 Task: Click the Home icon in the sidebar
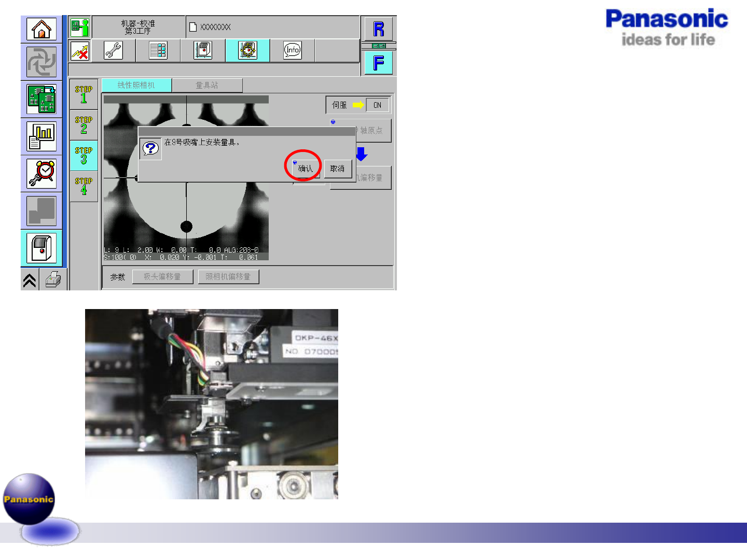click(x=41, y=29)
